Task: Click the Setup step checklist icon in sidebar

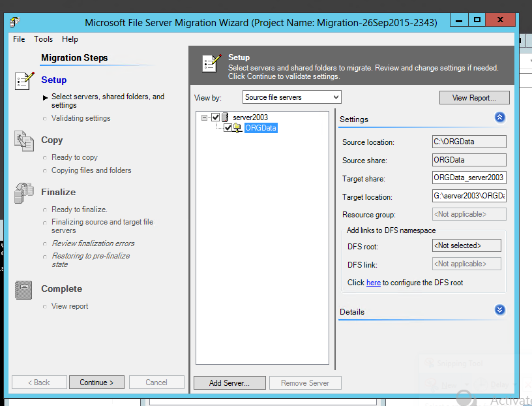Action: point(24,81)
